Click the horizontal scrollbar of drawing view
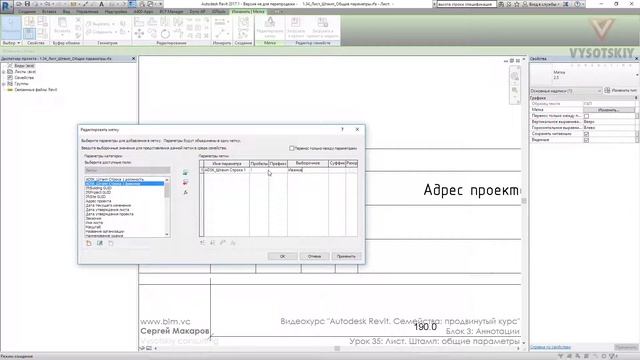The image size is (640, 360). [337, 349]
